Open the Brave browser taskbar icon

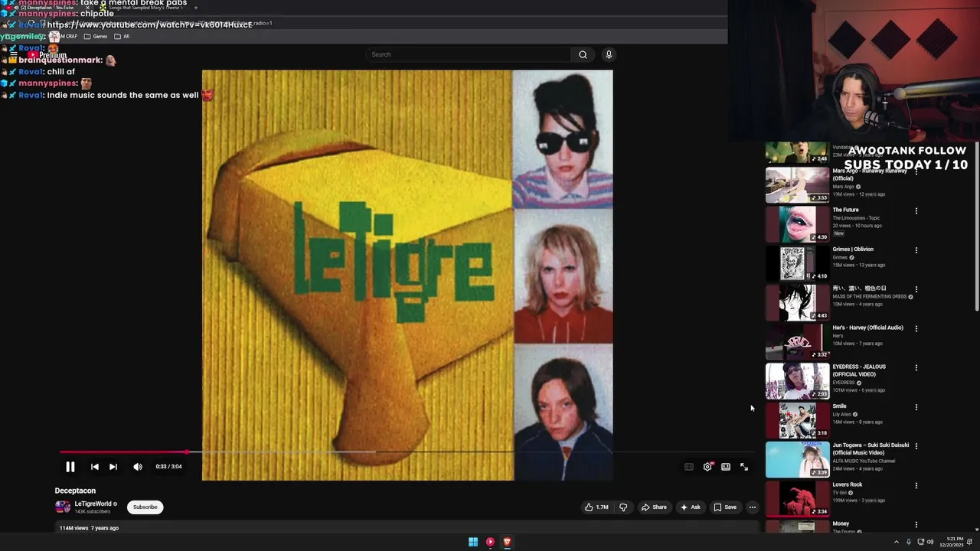(507, 542)
